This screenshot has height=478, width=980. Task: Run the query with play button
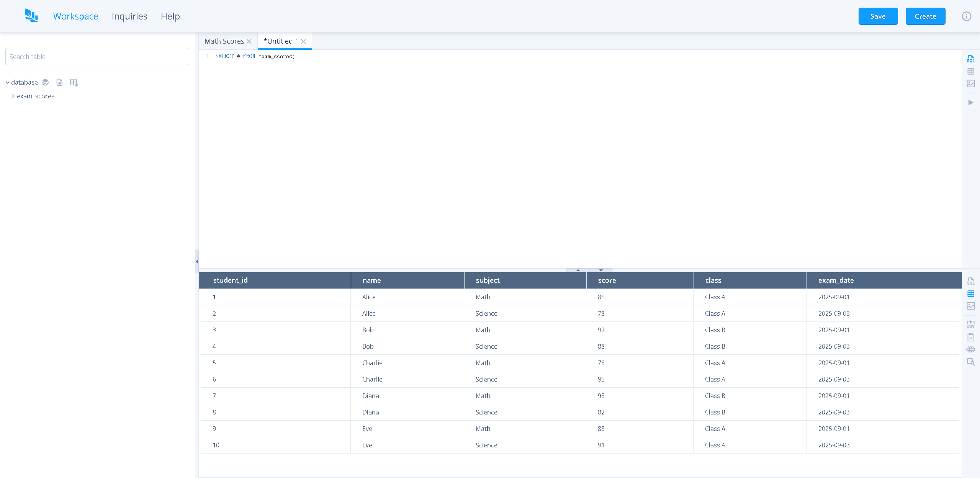pyautogui.click(x=970, y=103)
